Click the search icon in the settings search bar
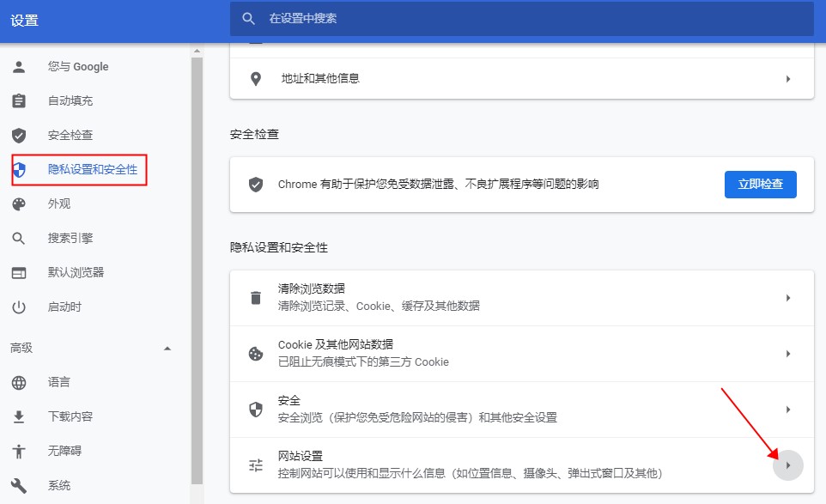Screen dimensions: 826x504 point(249,19)
